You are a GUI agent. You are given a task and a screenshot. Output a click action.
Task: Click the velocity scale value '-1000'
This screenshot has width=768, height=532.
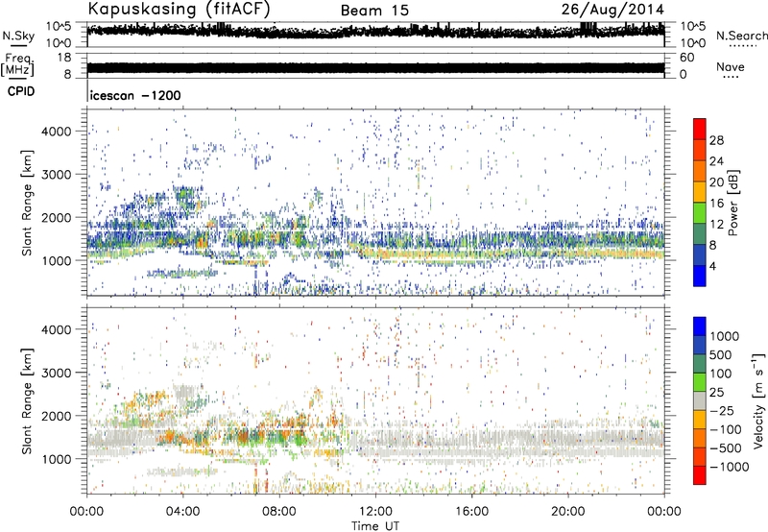pos(729,467)
